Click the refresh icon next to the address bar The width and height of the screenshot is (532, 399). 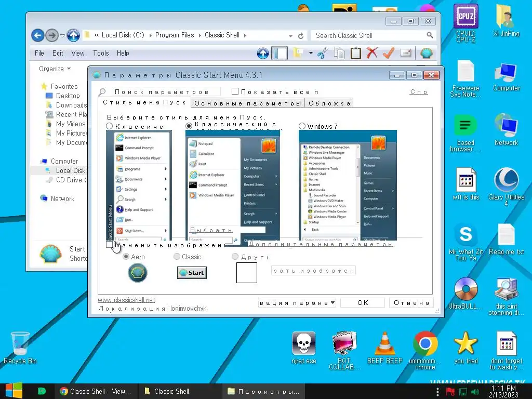(x=301, y=36)
